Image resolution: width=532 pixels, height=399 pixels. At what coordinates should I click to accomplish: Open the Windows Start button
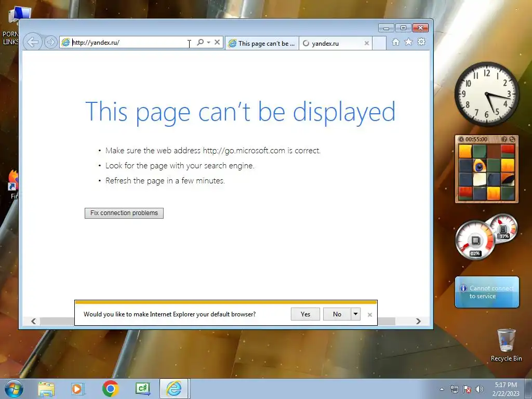click(x=14, y=389)
